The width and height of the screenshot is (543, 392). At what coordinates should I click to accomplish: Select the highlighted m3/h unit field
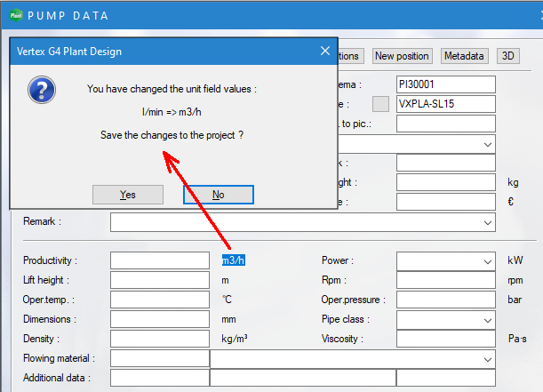[234, 260]
